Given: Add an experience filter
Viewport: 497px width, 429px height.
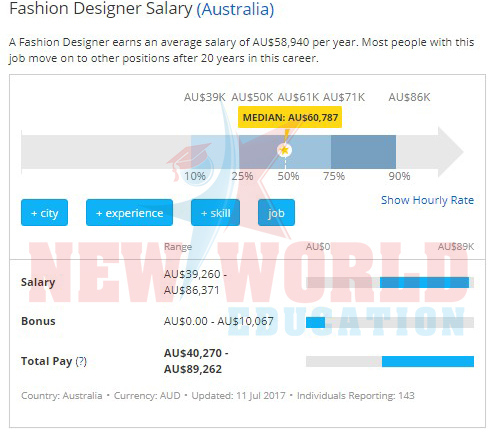Looking at the screenshot, I should (x=129, y=213).
